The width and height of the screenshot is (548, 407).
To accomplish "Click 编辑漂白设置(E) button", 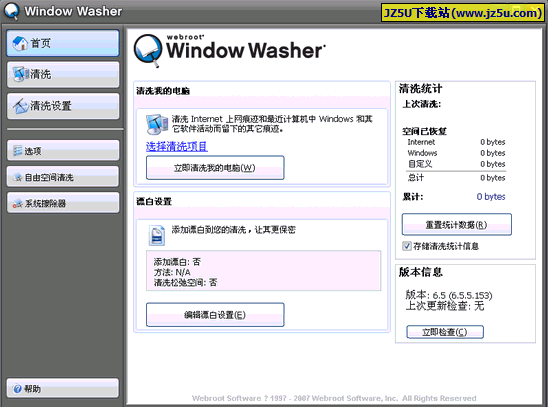I will pyautogui.click(x=215, y=315).
